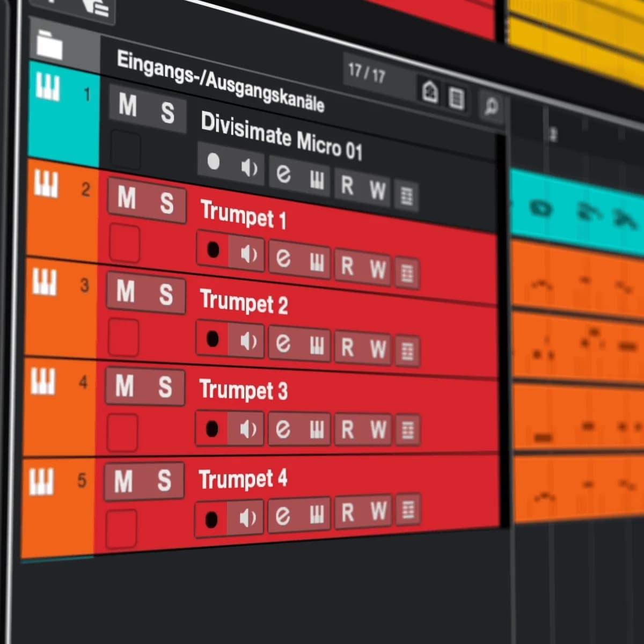Toggle monitor speaker on Trumpet 2

point(247,341)
